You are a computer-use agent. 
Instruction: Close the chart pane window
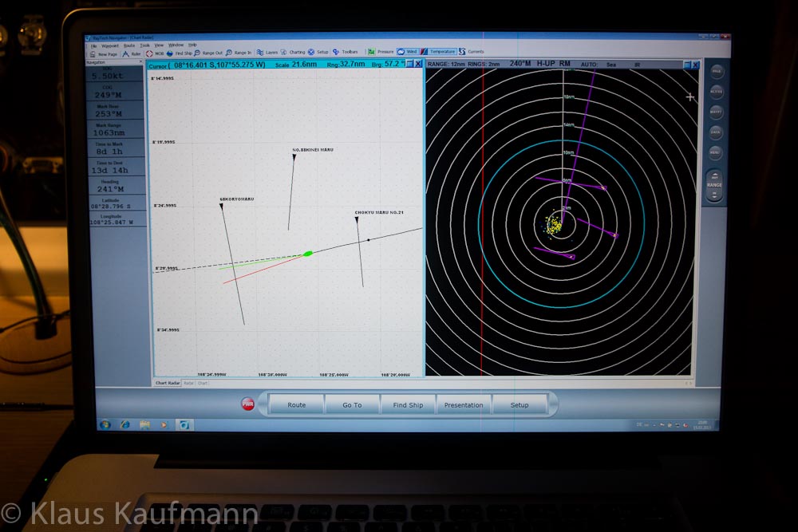pyautogui.click(x=418, y=64)
